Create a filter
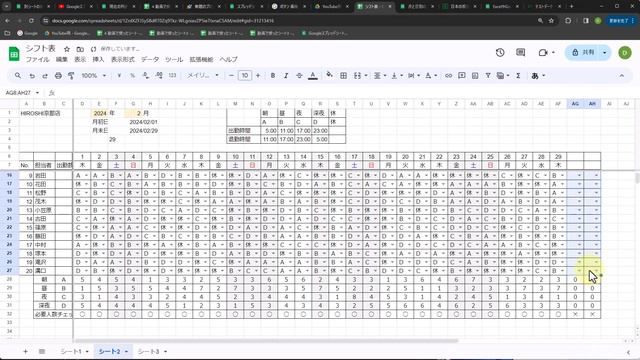Screen dimensions: 640x360 pyautogui.click(x=488, y=76)
